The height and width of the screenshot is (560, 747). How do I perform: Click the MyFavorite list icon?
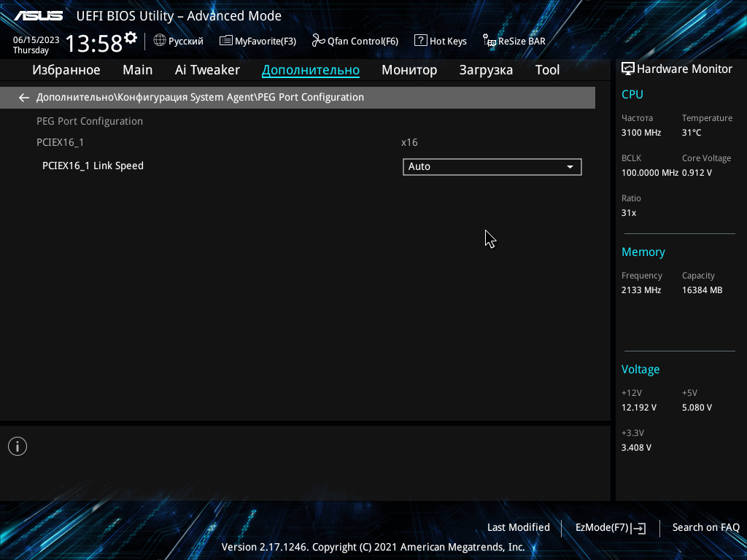[x=226, y=41]
